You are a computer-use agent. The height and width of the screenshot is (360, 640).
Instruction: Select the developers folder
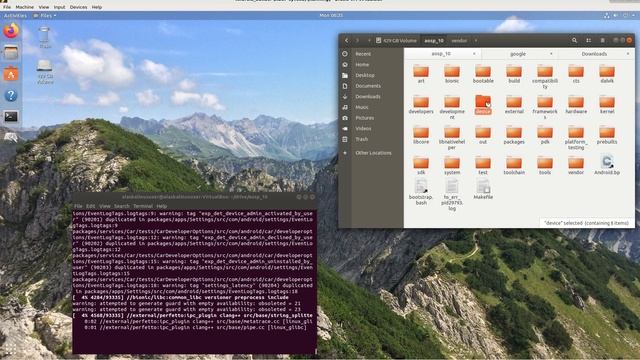pyautogui.click(x=421, y=104)
